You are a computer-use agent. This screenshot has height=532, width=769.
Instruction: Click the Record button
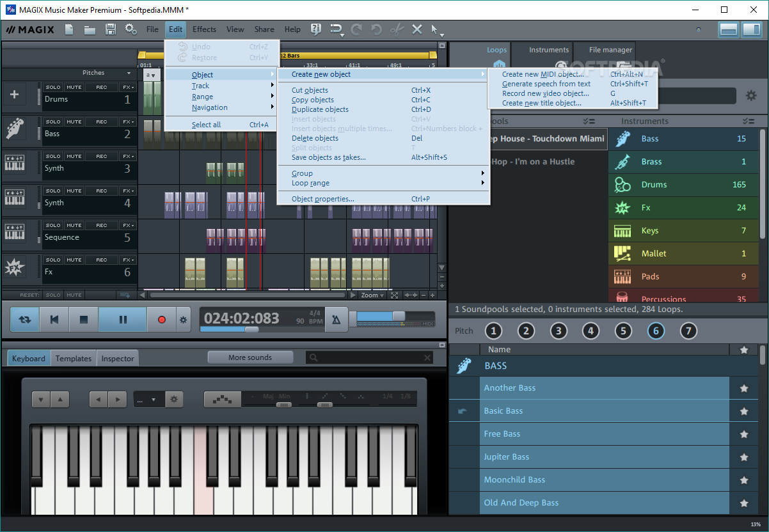pyautogui.click(x=162, y=320)
